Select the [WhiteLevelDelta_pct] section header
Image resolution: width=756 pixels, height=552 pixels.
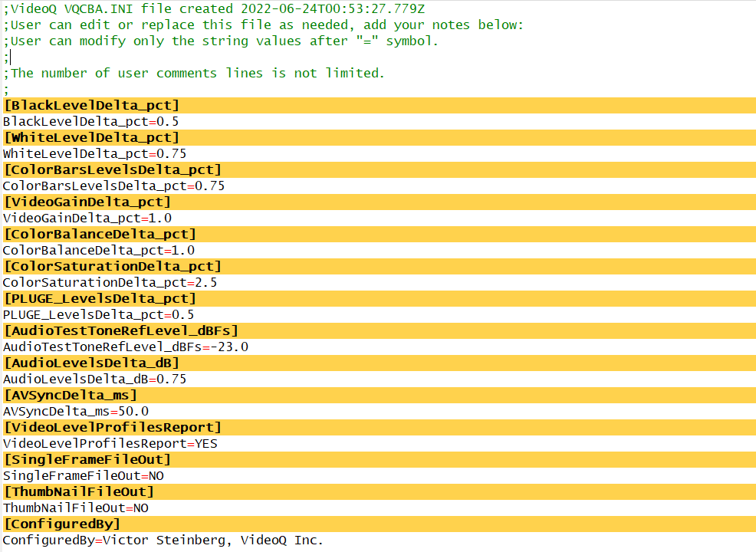[91, 137]
